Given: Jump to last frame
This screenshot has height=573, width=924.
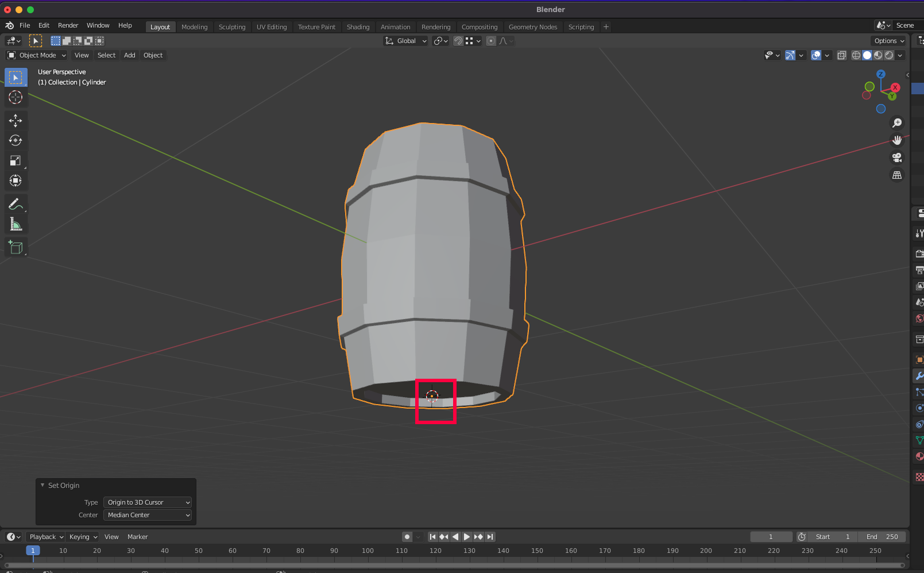Looking at the screenshot, I should tap(490, 537).
